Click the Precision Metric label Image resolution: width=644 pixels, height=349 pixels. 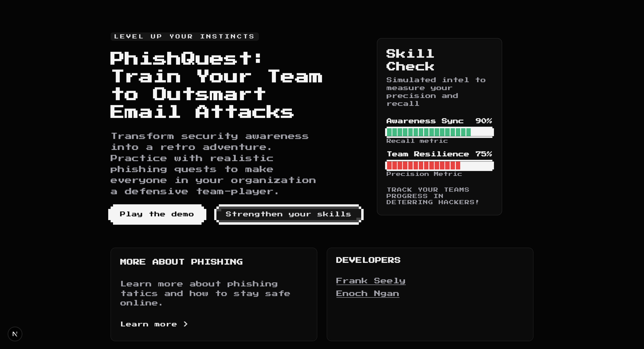click(424, 174)
